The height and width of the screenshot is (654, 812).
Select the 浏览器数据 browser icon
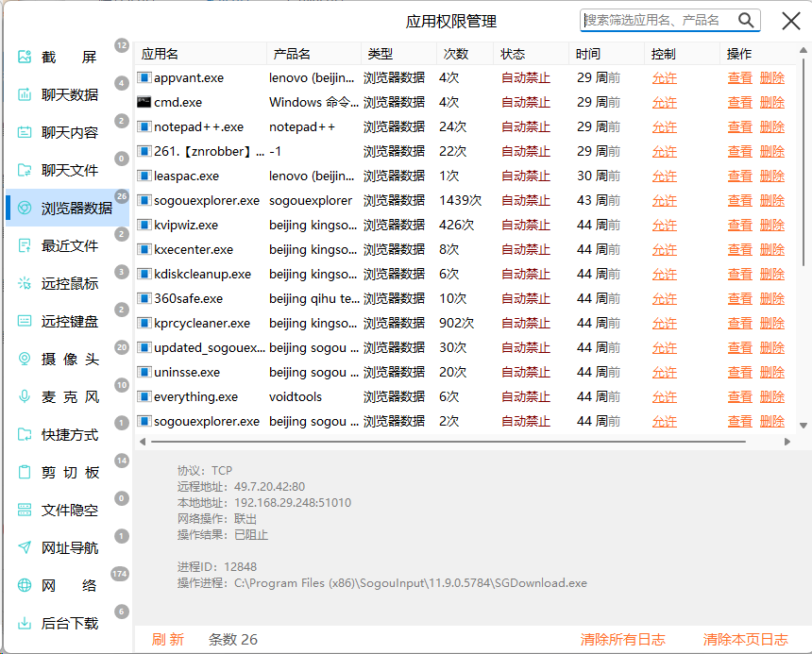click(x=25, y=208)
